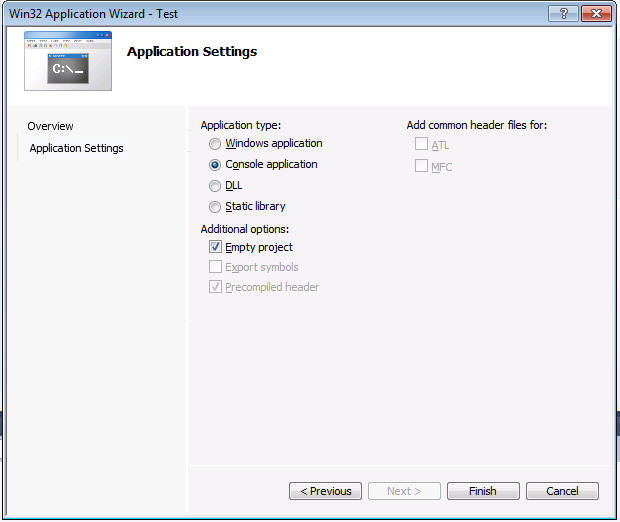Viewport: 620px width, 522px height.
Task: Click the 'Additional options:' label
Action: click(x=245, y=229)
